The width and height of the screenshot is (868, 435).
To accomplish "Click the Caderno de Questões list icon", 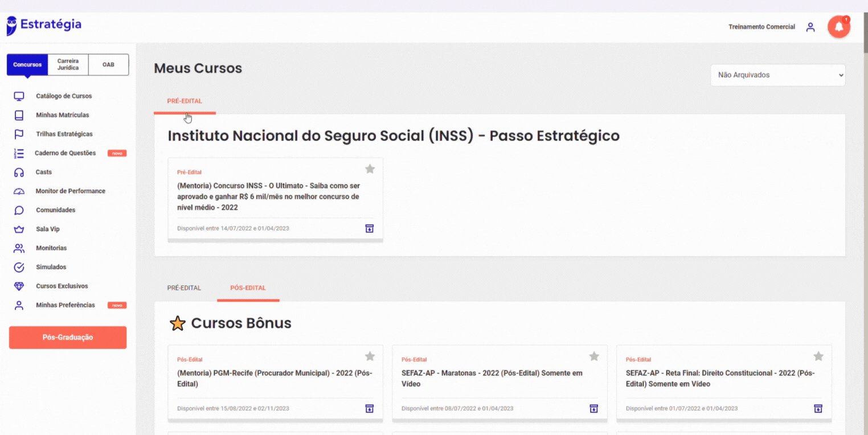I will coord(19,153).
